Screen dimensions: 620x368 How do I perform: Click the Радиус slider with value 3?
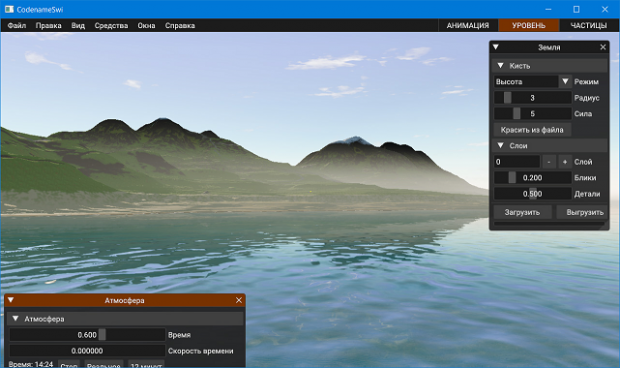point(532,98)
